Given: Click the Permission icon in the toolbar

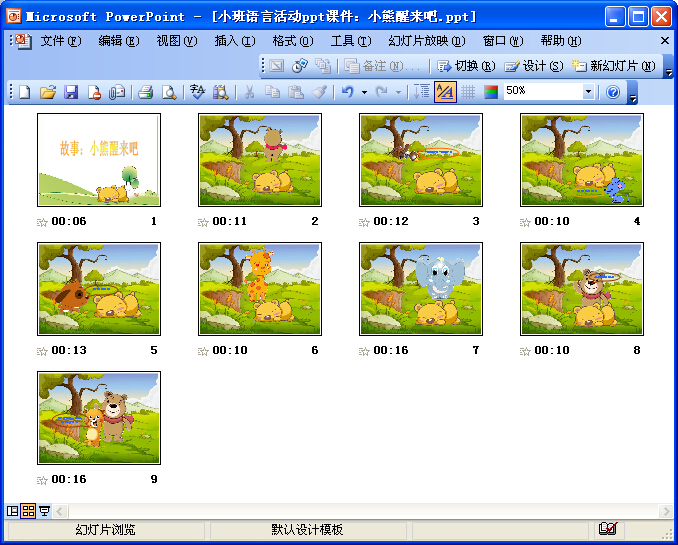Looking at the screenshot, I should pos(94,92).
